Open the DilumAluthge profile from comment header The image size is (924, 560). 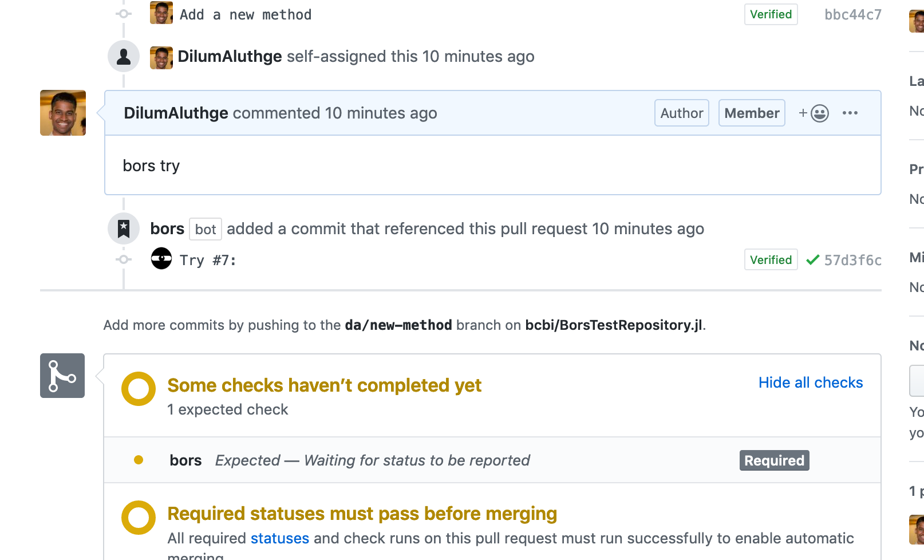click(176, 113)
